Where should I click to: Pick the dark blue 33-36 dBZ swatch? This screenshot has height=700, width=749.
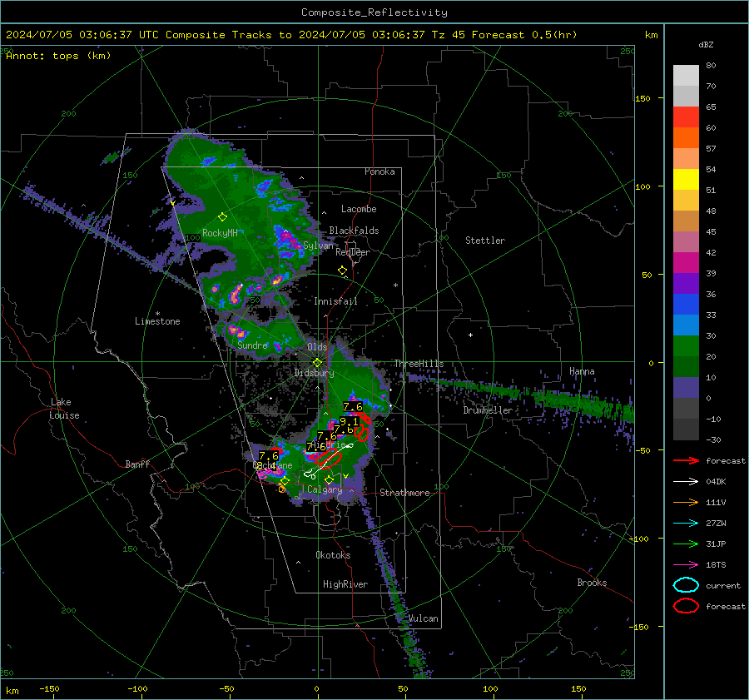[x=686, y=304]
